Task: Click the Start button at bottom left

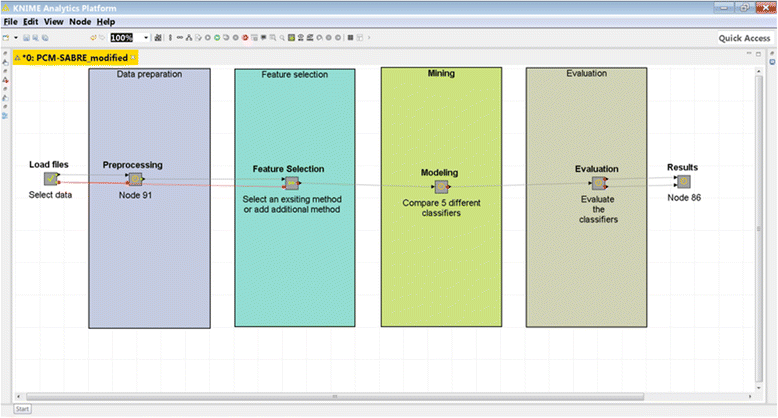Action: (22, 409)
